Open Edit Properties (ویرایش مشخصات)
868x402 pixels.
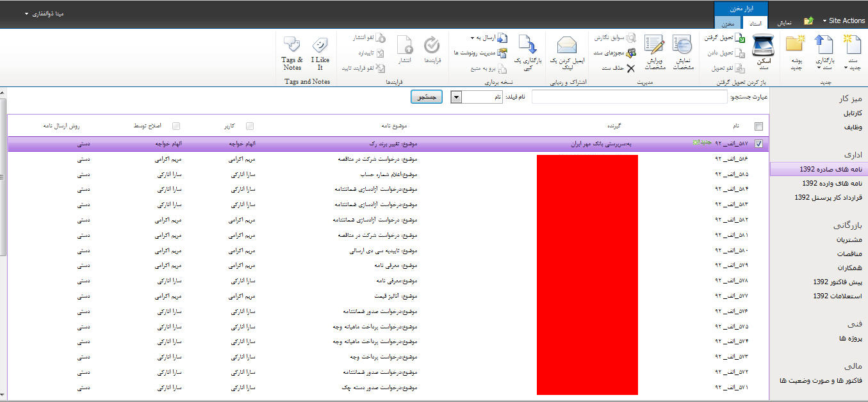point(655,52)
